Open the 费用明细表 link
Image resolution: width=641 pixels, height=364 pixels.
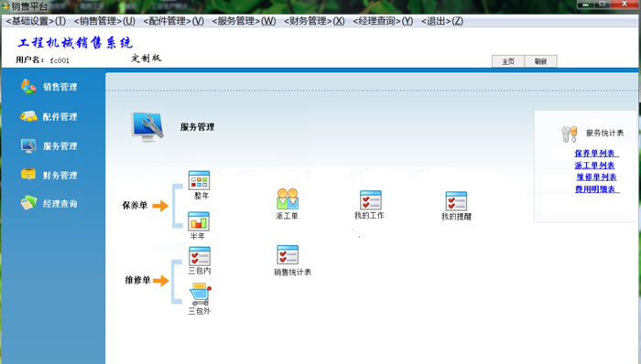pyautogui.click(x=597, y=189)
